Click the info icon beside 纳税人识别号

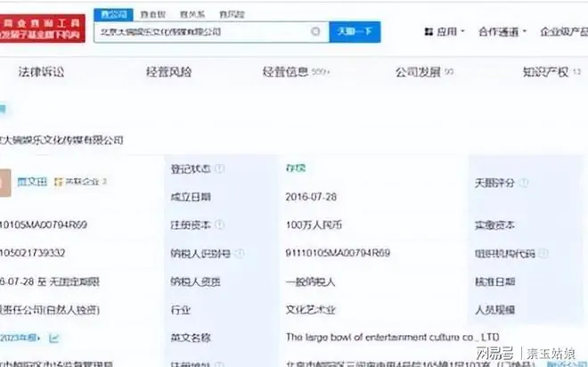tap(240, 253)
